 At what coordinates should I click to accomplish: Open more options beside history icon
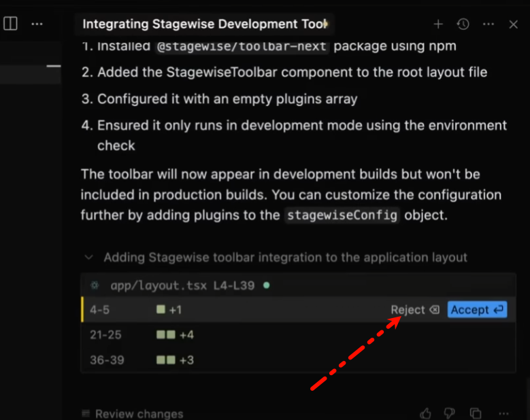click(488, 24)
